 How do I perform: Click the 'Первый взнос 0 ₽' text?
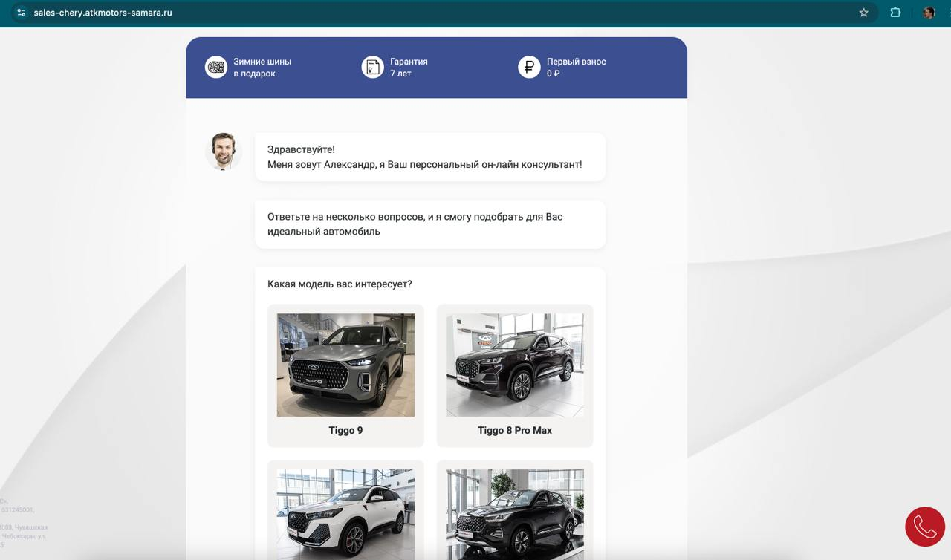coord(577,68)
